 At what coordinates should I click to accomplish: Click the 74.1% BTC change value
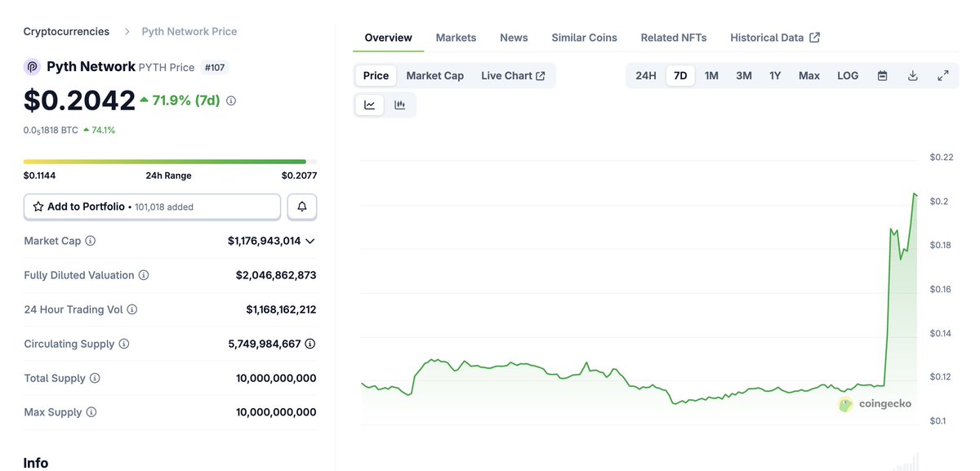99,130
